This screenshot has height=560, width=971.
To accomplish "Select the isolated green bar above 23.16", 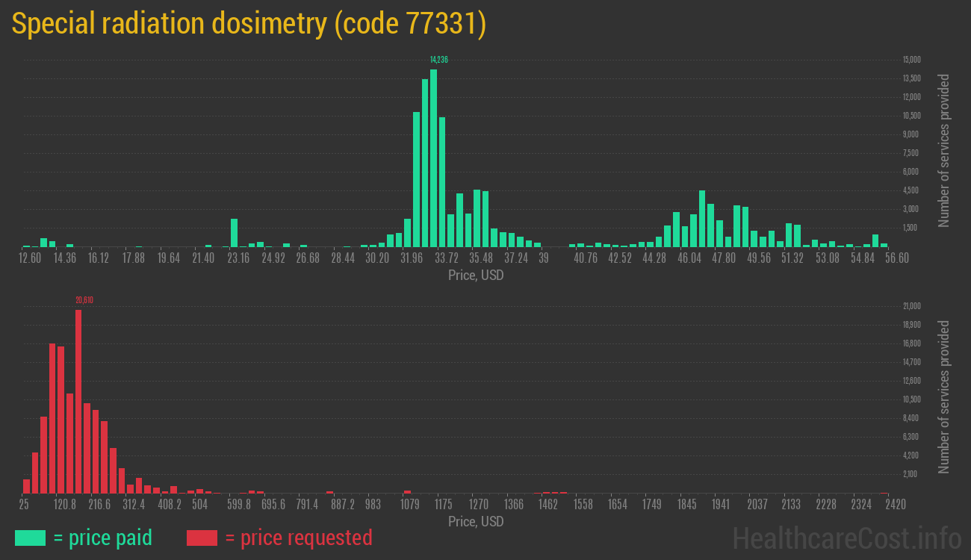I will (x=235, y=233).
